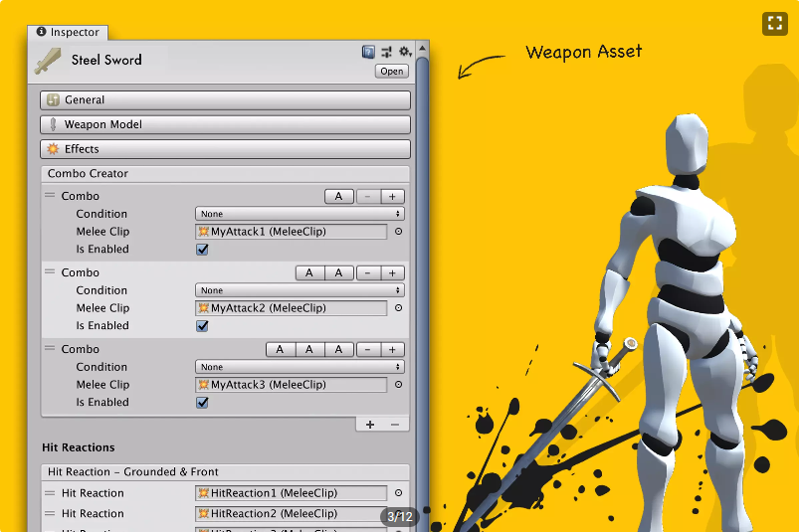Switch to the Inspector tab
The height and width of the screenshot is (532, 799).
click(x=68, y=32)
